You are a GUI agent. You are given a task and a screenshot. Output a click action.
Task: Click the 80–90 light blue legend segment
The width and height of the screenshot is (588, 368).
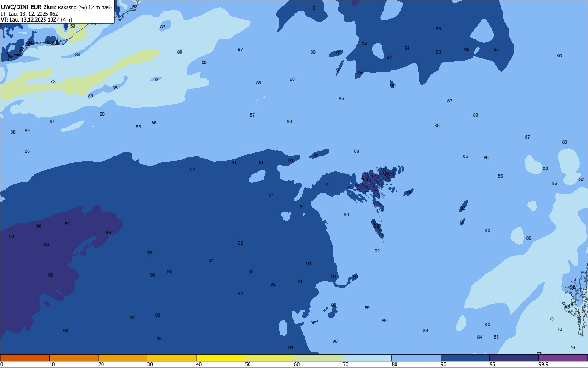point(416,357)
